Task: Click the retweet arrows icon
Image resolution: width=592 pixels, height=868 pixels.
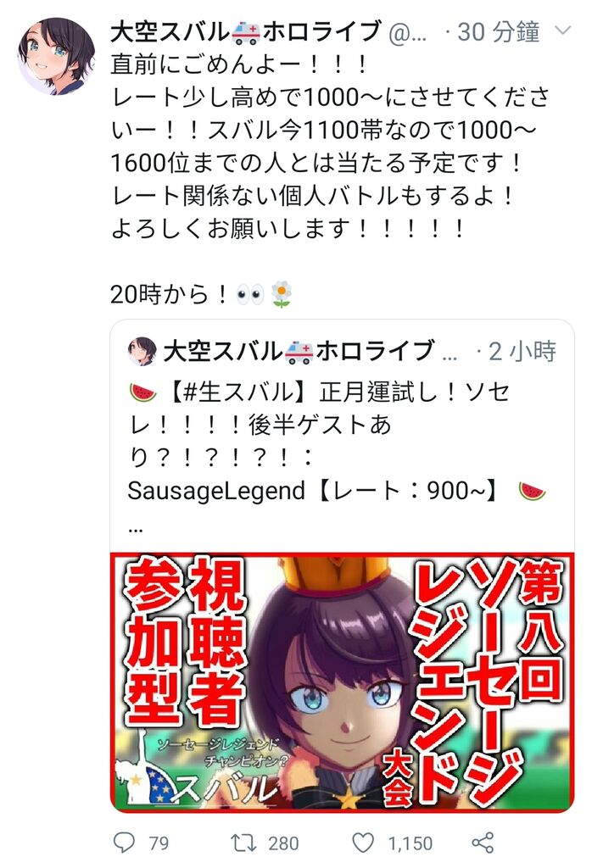Action: coord(243,843)
